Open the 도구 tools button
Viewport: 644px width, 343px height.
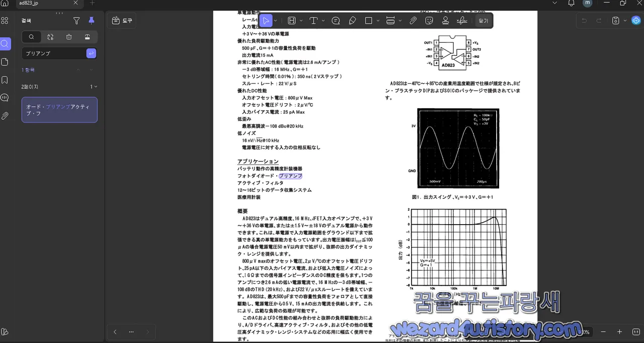[x=122, y=21]
